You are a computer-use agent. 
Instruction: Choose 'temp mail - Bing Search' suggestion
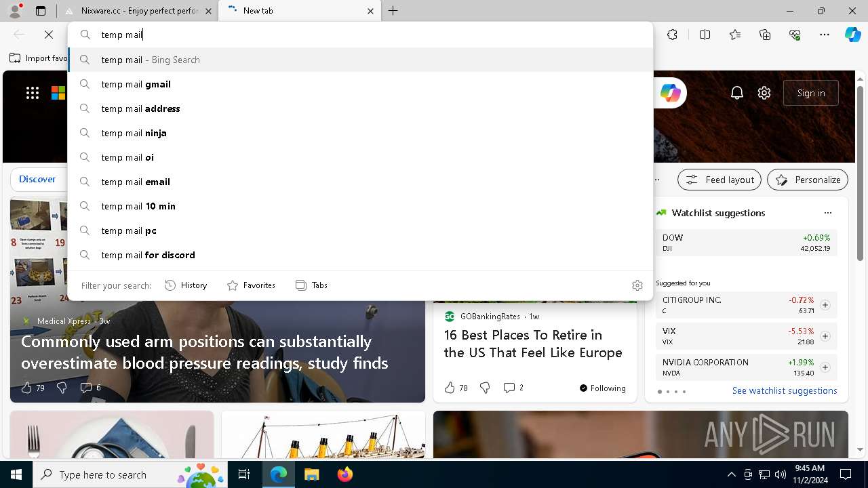(x=361, y=60)
